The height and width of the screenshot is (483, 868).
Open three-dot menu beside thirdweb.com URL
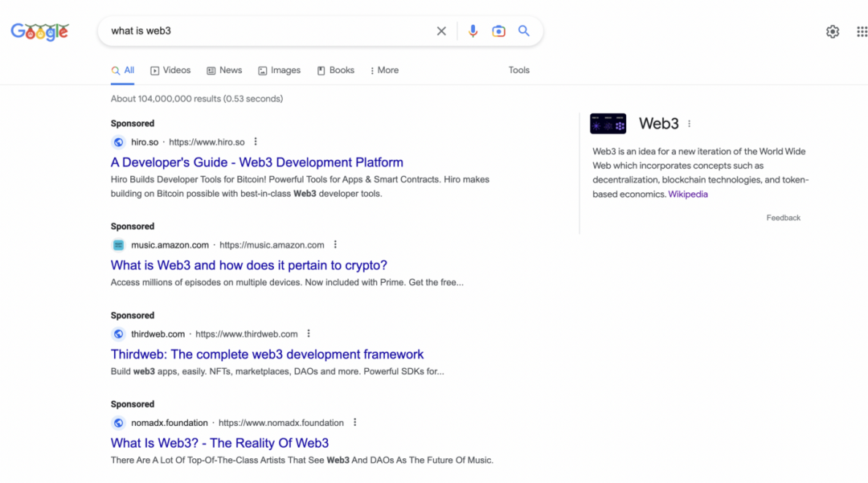pos(309,334)
